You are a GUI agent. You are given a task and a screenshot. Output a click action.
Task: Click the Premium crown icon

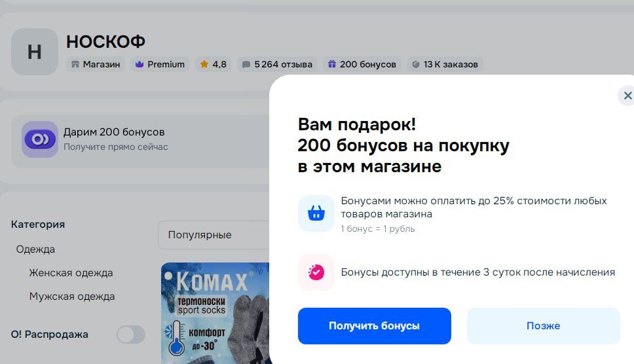pyautogui.click(x=139, y=64)
